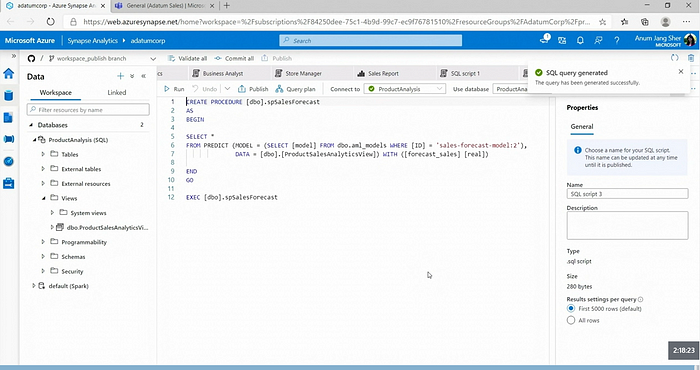Screen dimensions: 700x370
Task: Click Commit all
Action: [234, 58]
